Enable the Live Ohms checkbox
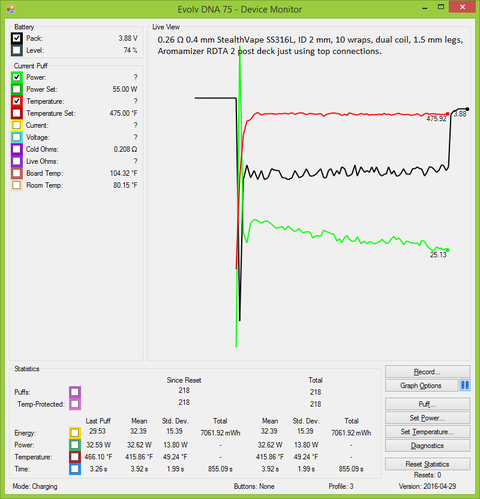 17,161
